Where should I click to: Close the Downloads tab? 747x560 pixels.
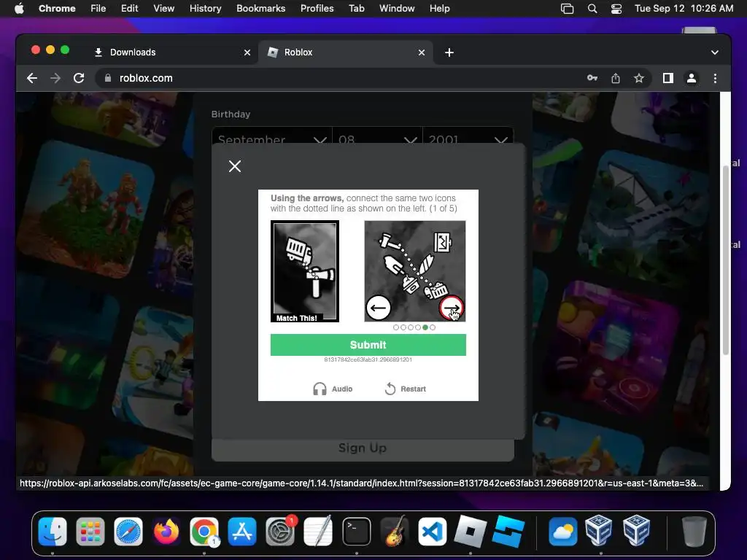point(247,52)
